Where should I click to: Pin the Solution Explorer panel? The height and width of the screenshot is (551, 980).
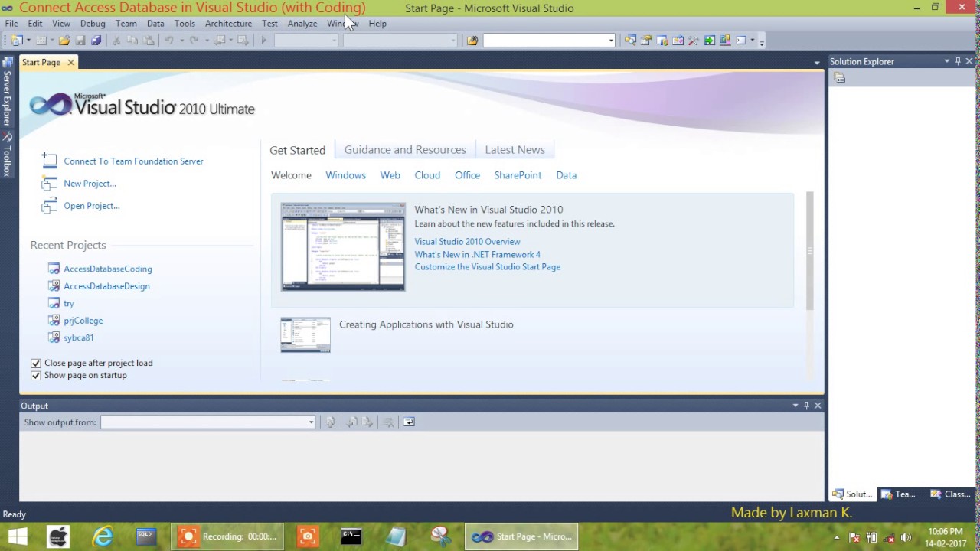[x=958, y=61]
